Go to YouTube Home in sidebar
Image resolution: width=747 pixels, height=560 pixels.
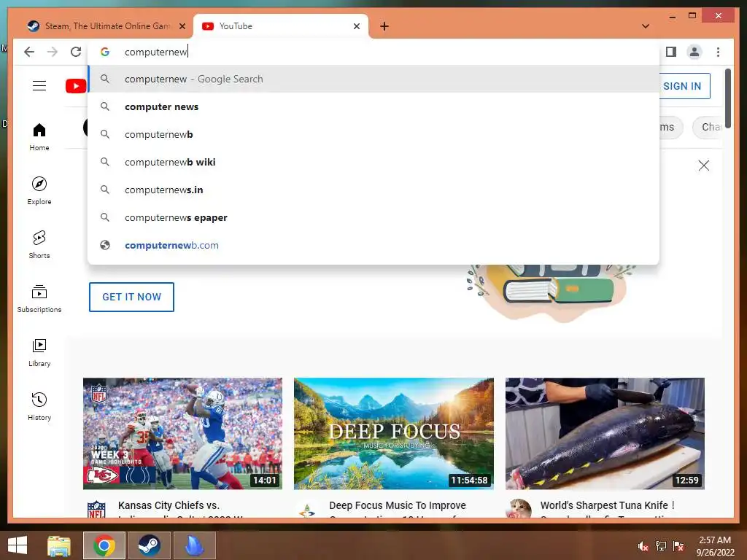tap(39, 137)
